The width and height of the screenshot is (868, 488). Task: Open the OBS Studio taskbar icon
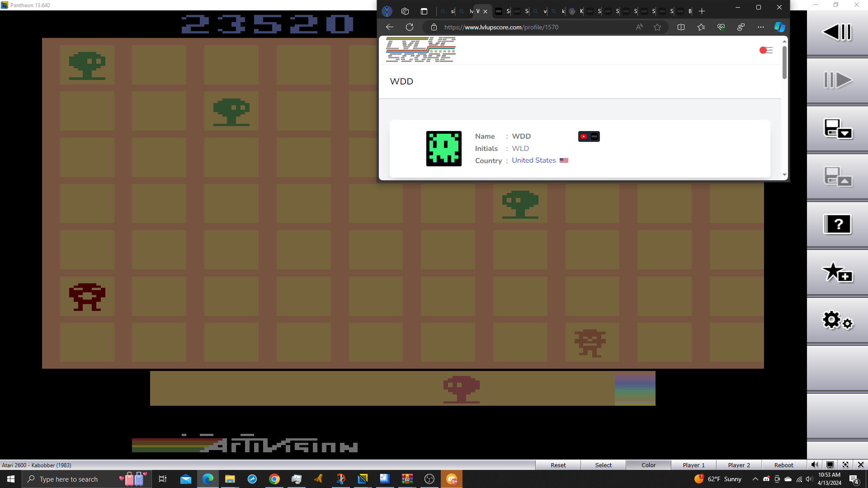point(429,479)
